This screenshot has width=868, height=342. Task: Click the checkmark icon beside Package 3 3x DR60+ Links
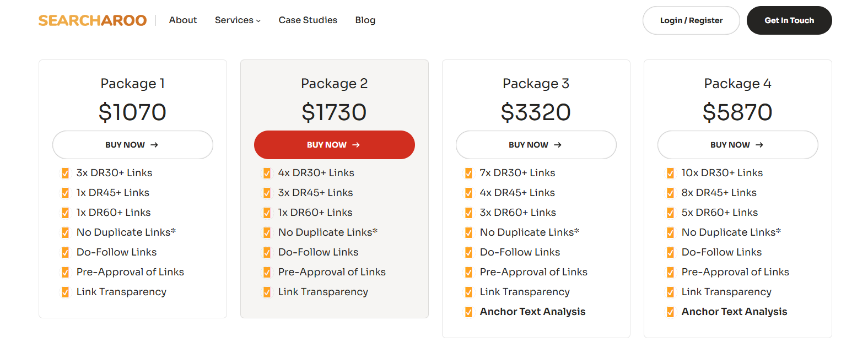468,213
